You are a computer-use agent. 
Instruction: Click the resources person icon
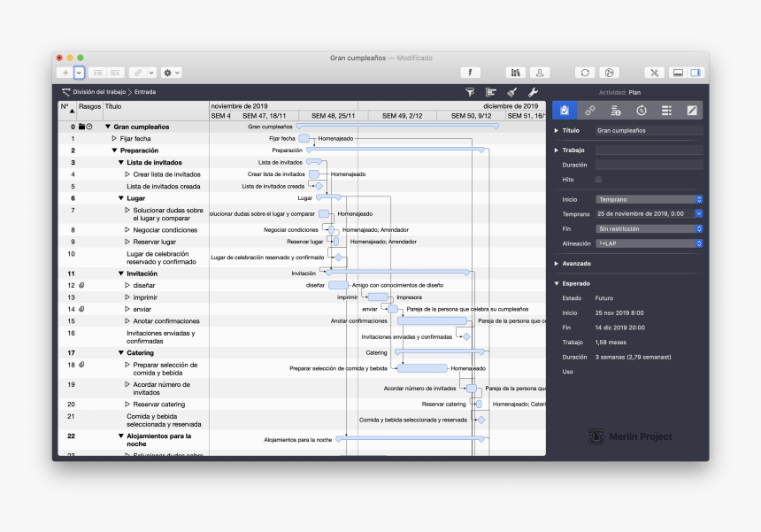pos(540,73)
